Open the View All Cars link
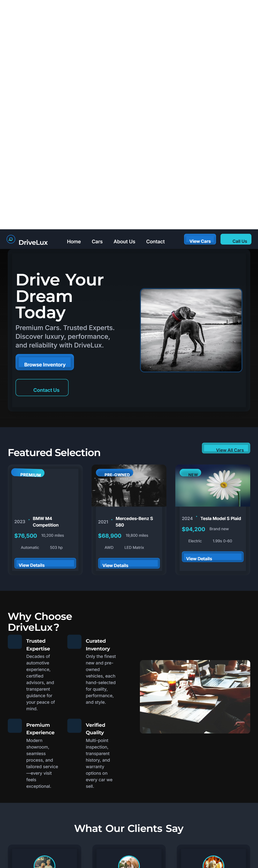Screen dimensions: 258x868 coord(226,448)
